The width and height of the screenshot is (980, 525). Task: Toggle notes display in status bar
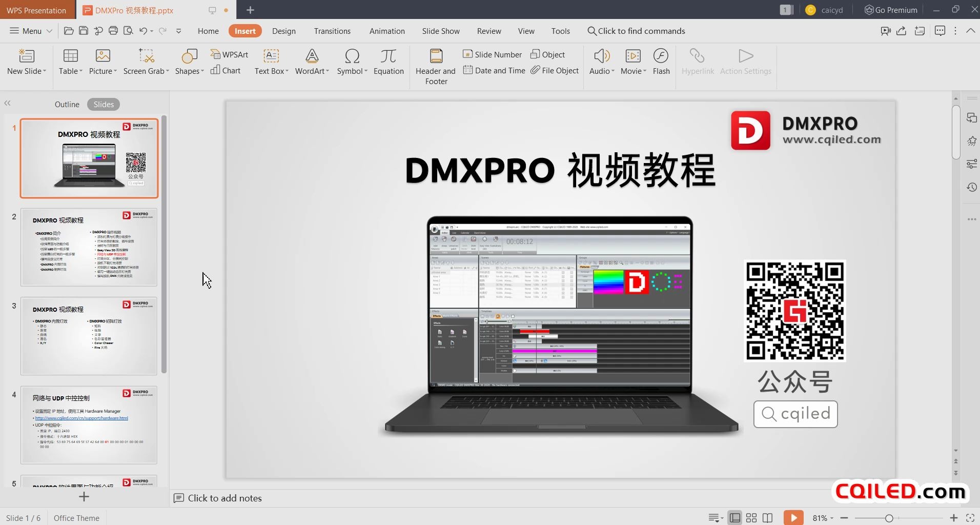tap(716, 518)
